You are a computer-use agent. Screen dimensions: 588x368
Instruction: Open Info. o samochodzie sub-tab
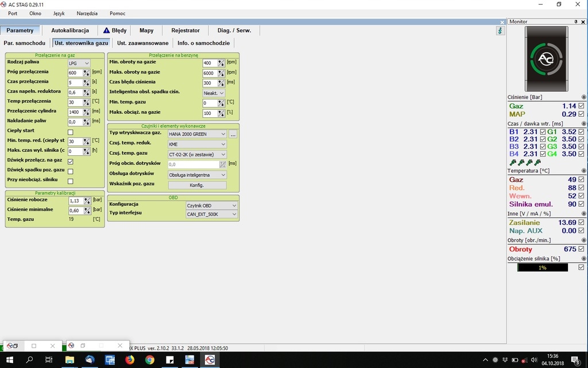pos(204,43)
